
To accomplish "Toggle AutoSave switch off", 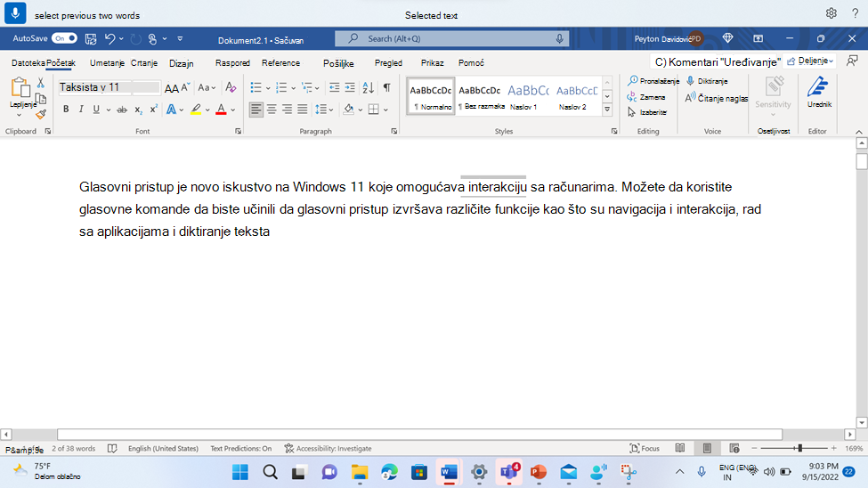I will coord(64,38).
